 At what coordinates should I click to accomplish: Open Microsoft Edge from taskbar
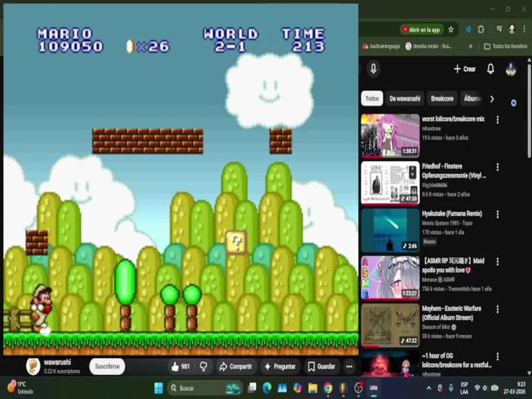(267, 388)
